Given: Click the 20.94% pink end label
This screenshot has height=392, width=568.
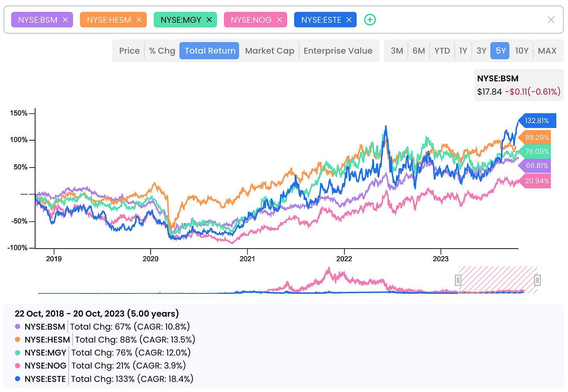Looking at the screenshot, I should (x=535, y=181).
